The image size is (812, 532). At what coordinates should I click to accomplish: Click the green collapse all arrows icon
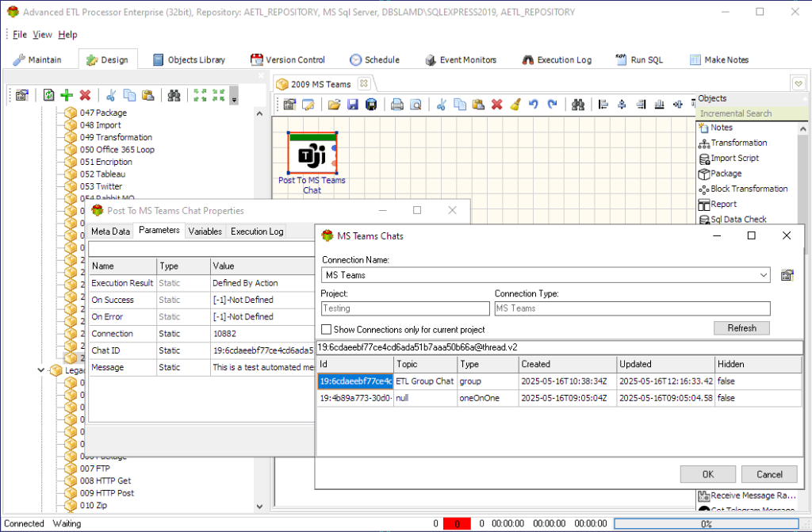tap(218, 95)
